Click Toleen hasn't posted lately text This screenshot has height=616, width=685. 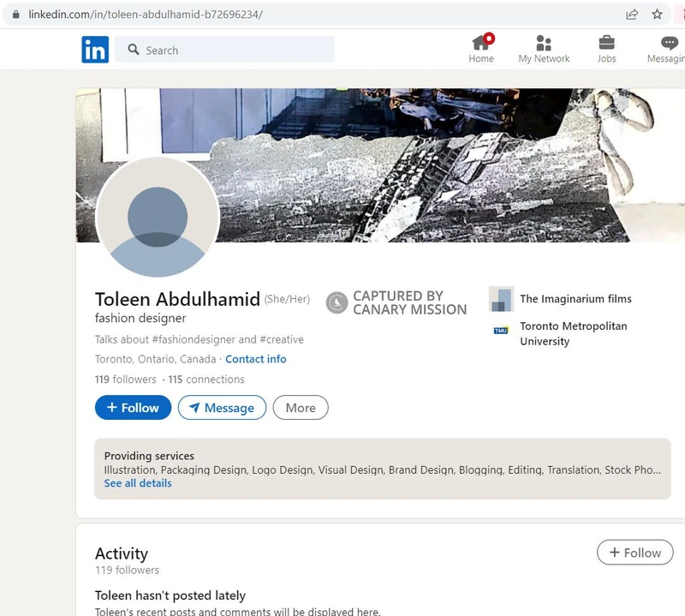point(170,595)
